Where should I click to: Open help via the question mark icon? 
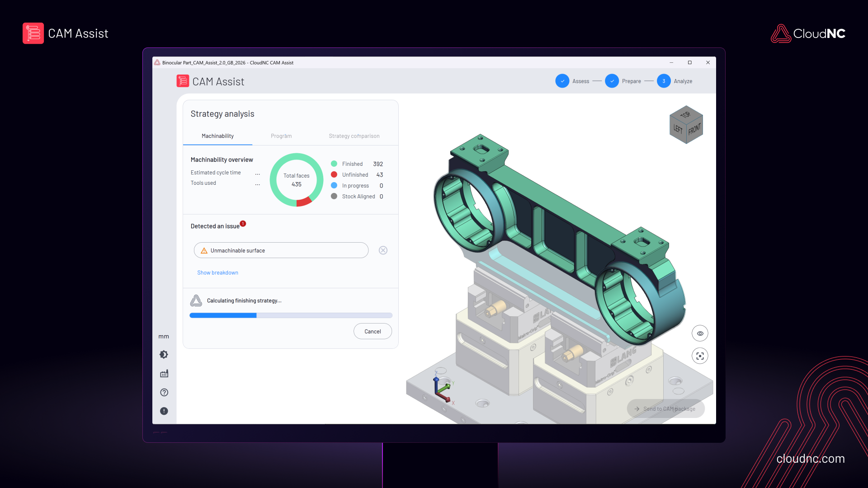click(x=164, y=392)
